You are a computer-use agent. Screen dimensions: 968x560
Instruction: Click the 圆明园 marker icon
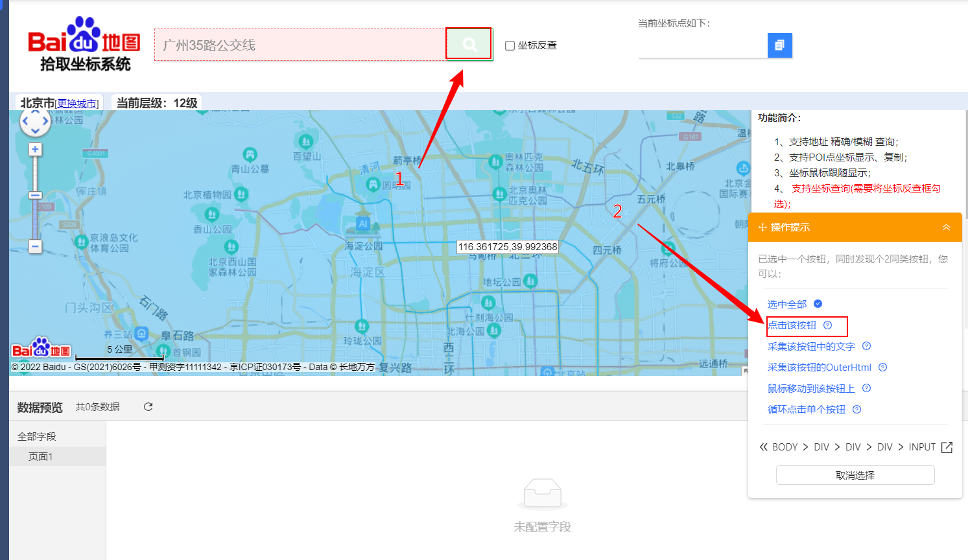pos(373,185)
